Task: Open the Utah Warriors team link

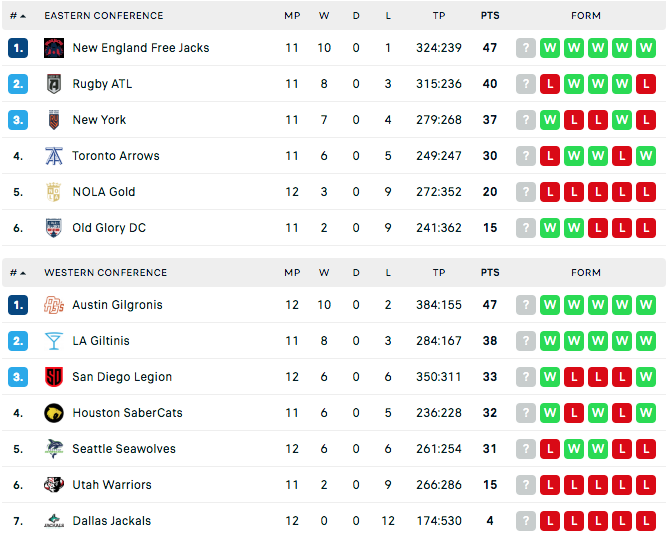Action: (x=112, y=485)
